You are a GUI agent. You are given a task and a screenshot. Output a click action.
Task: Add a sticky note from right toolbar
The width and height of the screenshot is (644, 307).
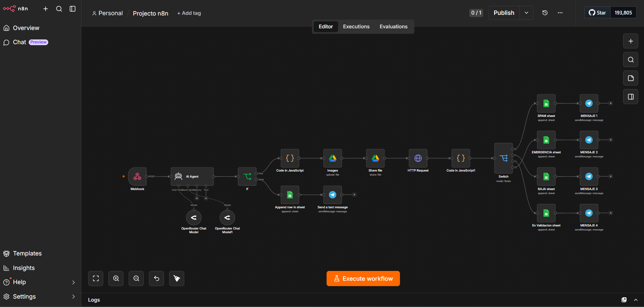tap(630, 78)
